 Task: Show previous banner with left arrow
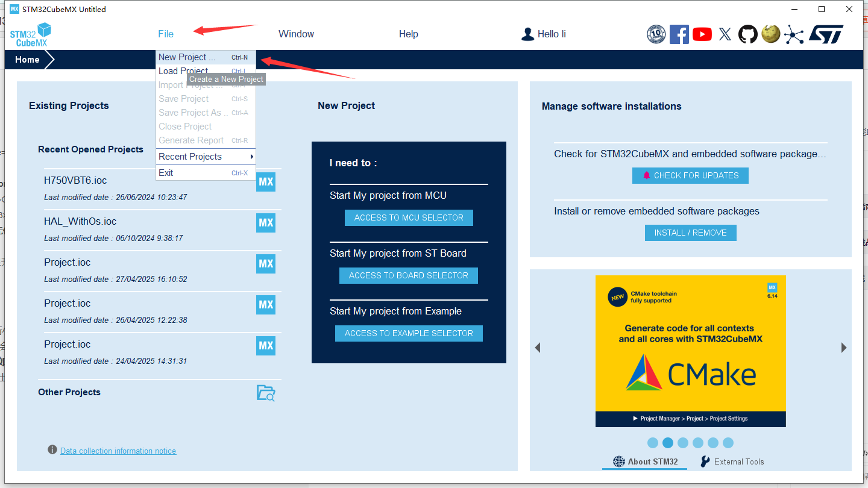(538, 348)
